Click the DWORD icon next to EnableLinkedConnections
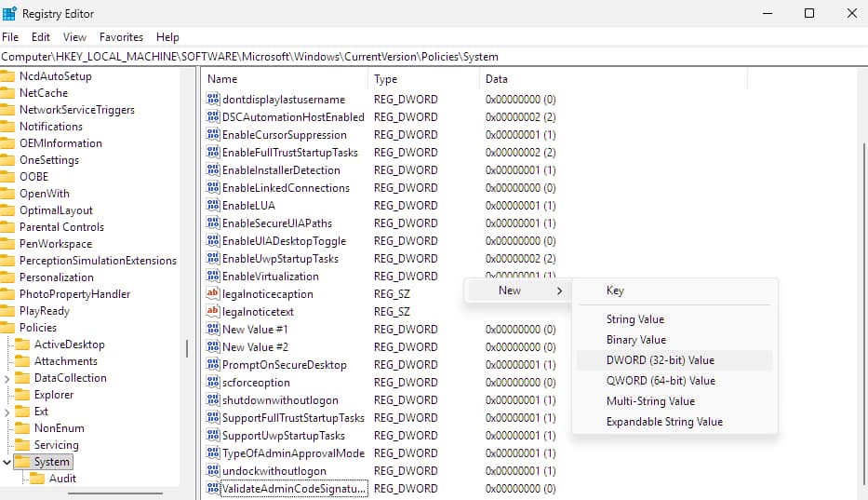This screenshot has width=868, height=500. click(x=213, y=188)
